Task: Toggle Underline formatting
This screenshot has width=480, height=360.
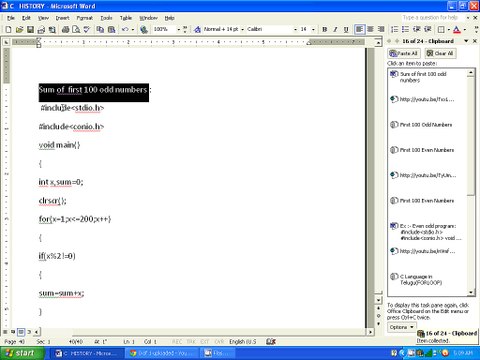Action: (x=346, y=29)
